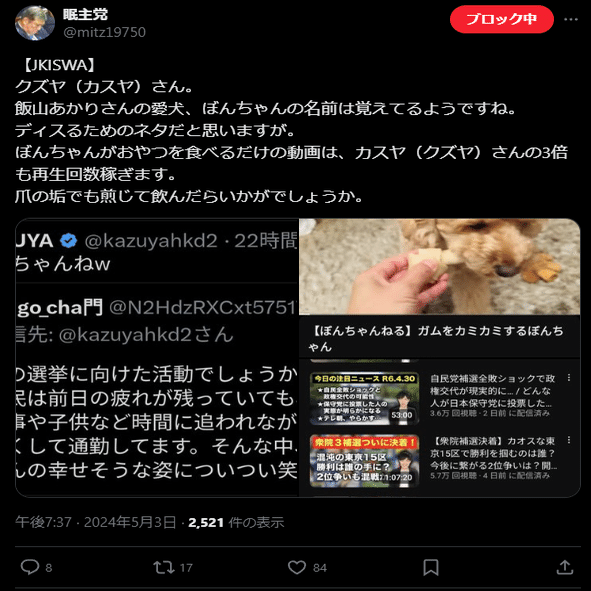Open options for 自民党補選全敗ショック video
This screenshot has width=591, height=591.
[x=569, y=378]
